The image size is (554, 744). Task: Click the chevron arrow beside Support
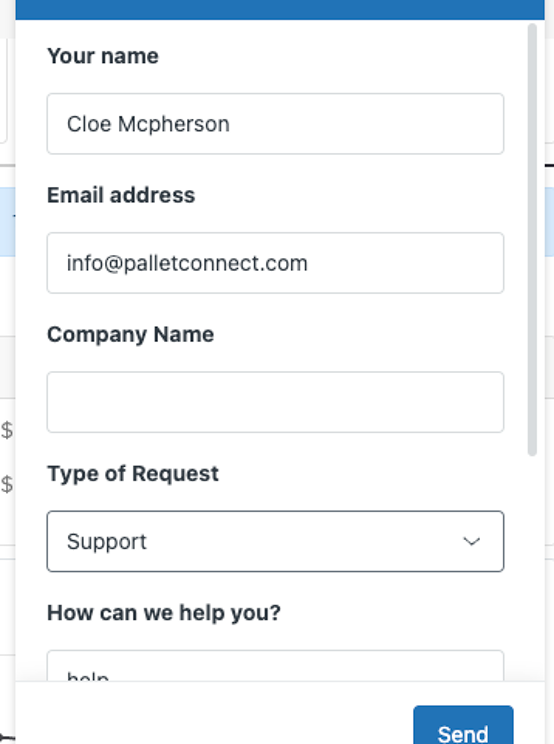[471, 541]
